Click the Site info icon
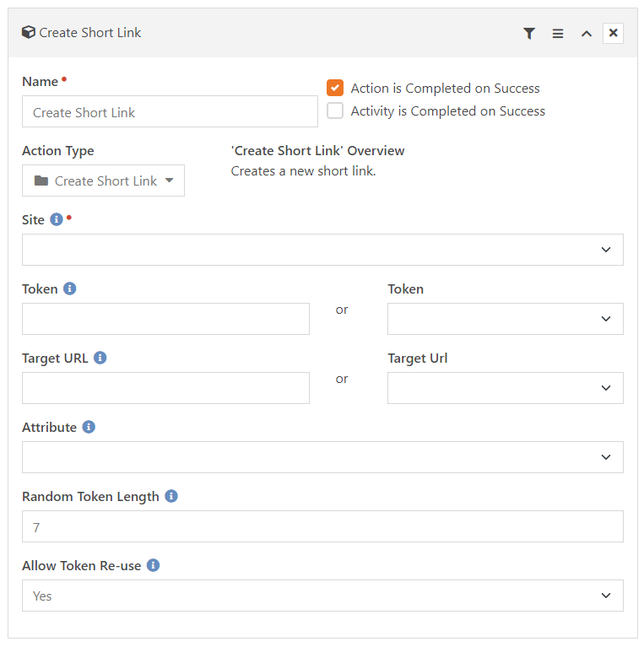This screenshot has height=647, width=644. [57, 219]
